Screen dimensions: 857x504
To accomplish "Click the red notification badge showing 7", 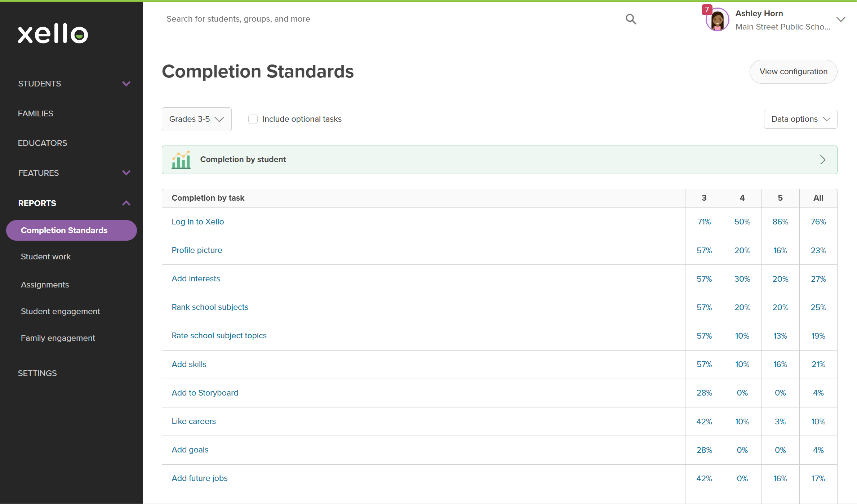I will coord(707,10).
